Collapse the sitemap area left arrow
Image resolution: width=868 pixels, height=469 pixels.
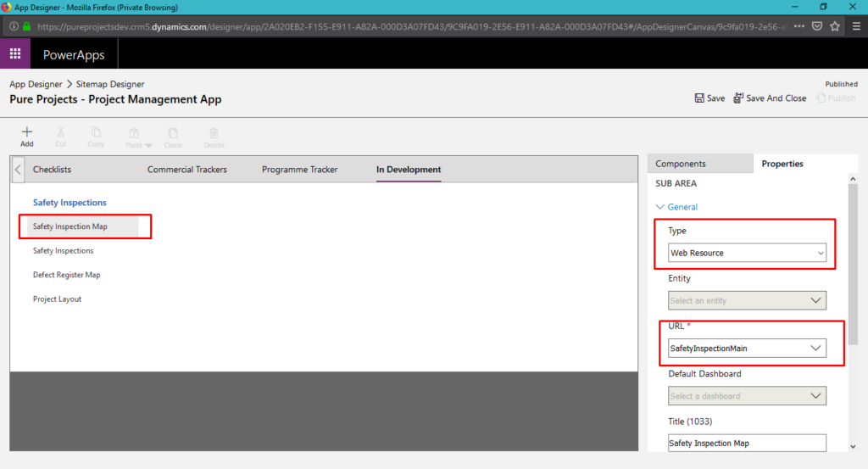pos(18,170)
